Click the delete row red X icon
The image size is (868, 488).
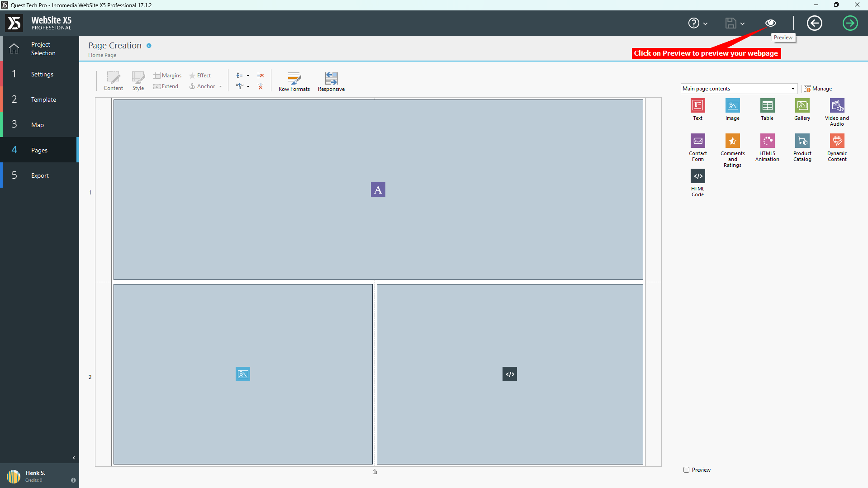261,76
